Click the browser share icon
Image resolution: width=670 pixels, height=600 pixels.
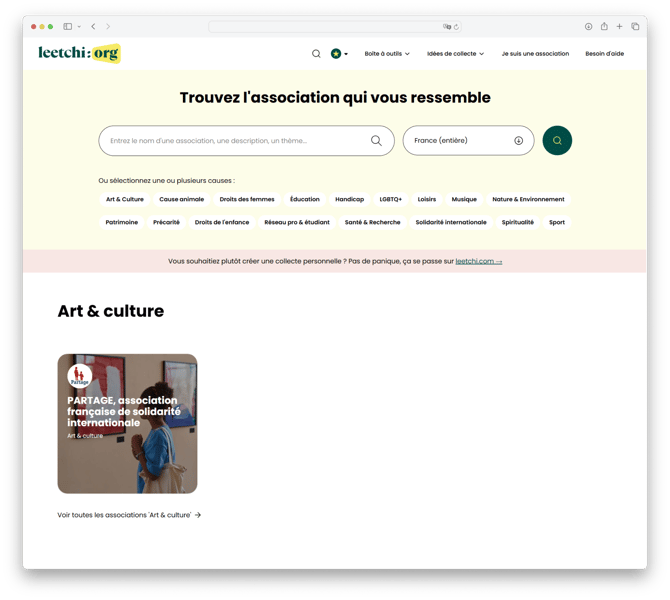[x=604, y=26]
